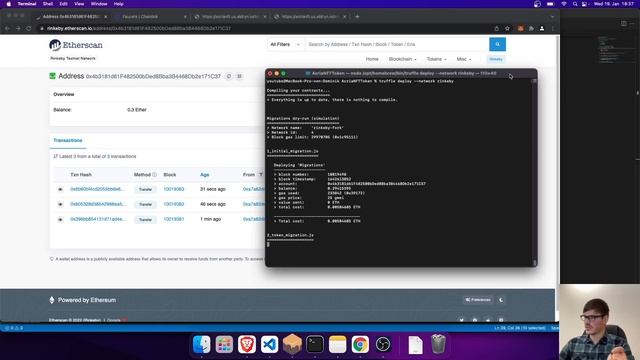Sort by the Age column header
Screen dimensions: 640x360
(204, 175)
